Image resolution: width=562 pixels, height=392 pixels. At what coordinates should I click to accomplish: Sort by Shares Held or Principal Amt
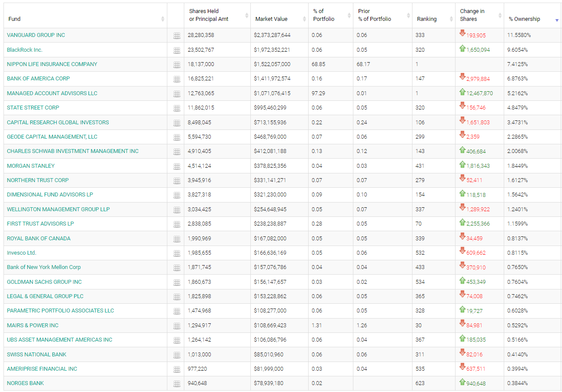[x=217, y=16]
